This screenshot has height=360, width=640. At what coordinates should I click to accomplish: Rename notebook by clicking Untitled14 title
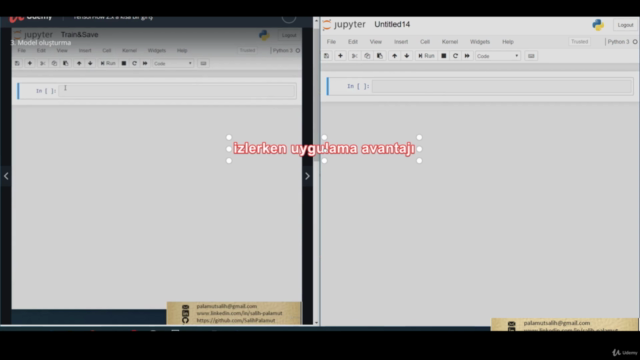[x=392, y=24]
